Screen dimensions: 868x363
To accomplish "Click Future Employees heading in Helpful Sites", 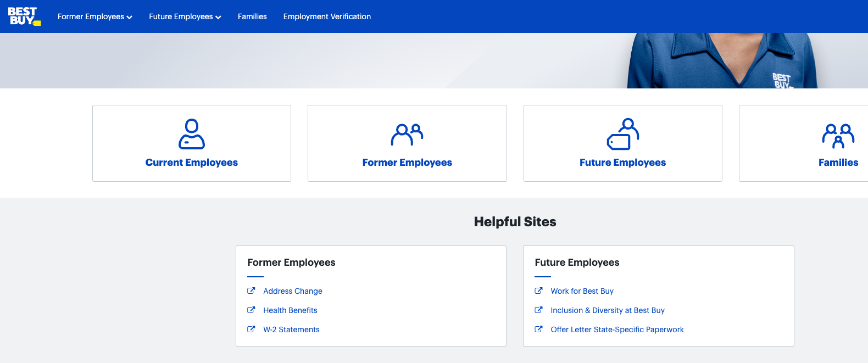I will 577,263.
